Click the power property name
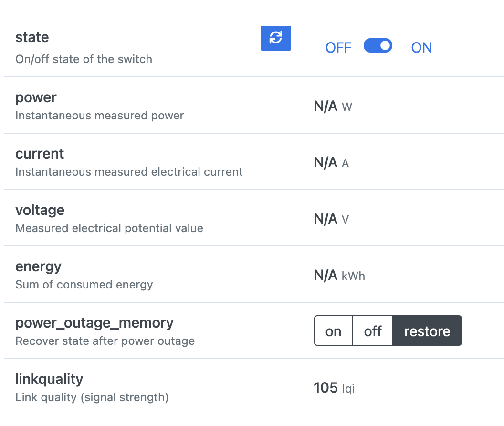Screen dimensions: 504x426 (36, 97)
